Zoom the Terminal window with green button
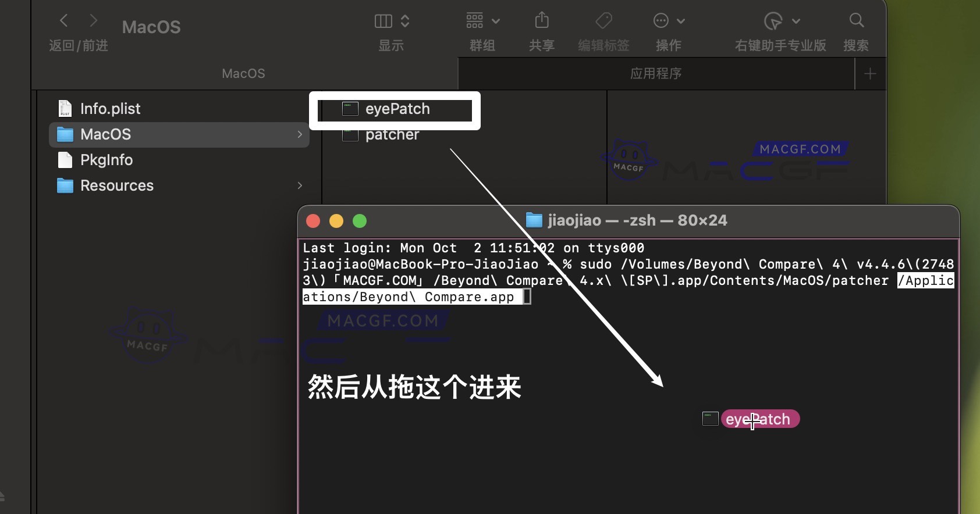This screenshot has width=980, height=514. 360,221
